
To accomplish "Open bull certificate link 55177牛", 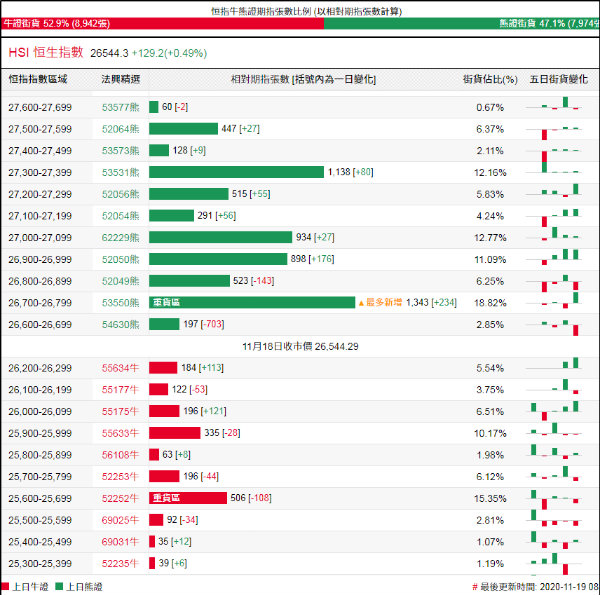I will [x=120, y=390].
